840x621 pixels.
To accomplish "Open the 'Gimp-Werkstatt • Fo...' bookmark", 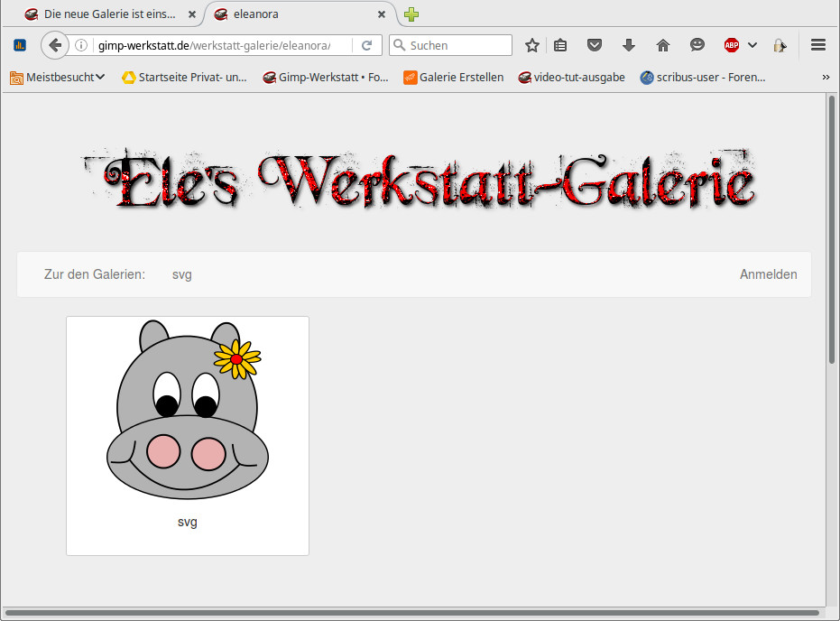I will point(325,78).
